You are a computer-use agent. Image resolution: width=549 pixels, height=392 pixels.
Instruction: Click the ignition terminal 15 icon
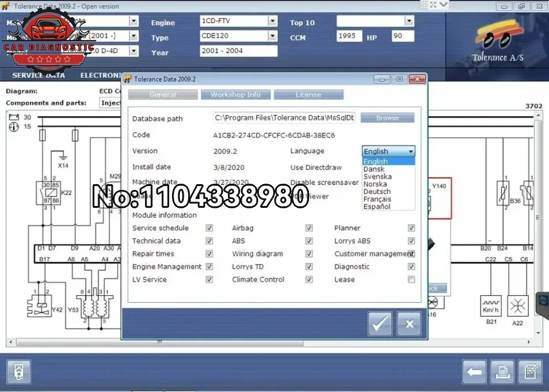point(14,127)
